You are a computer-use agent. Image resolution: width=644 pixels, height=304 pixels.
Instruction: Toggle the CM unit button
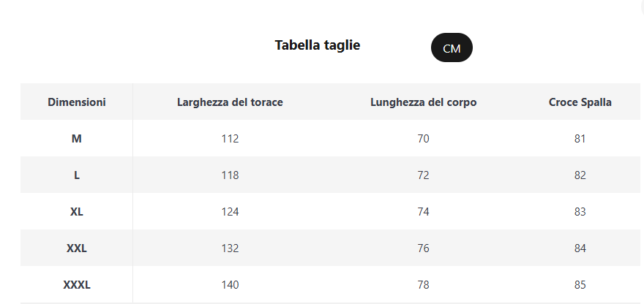(452, 47)
